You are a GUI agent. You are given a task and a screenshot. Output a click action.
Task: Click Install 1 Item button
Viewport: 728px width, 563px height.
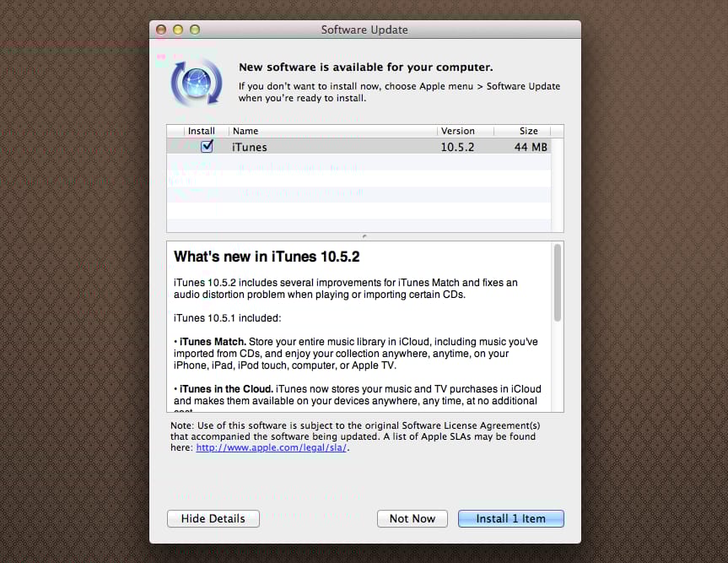tap(510, 518)
